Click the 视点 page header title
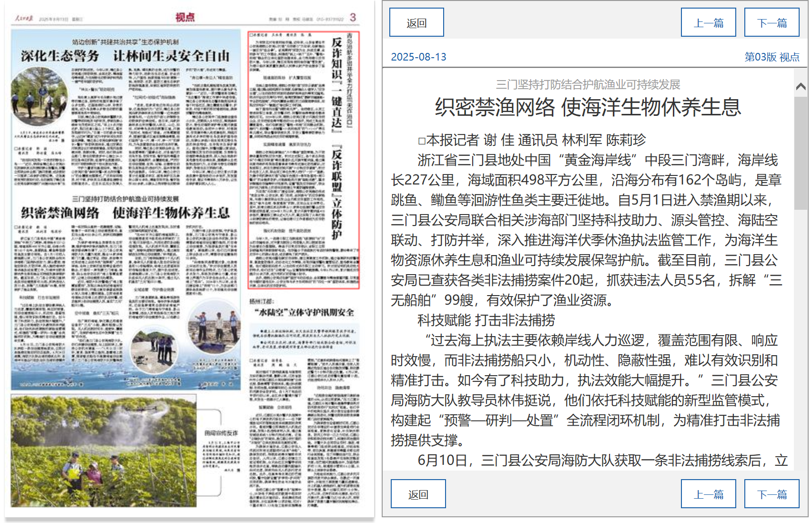Viewport: 812px width, 523px height. pos(185,18)
